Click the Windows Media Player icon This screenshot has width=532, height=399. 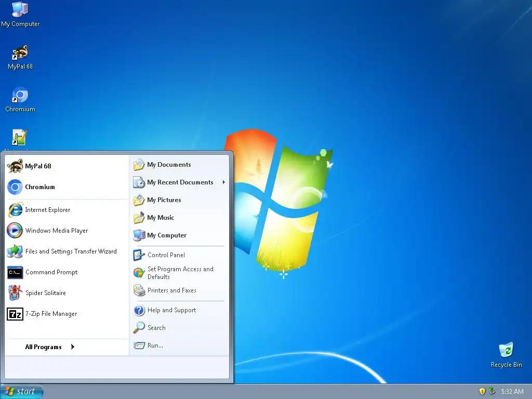pos(15,231)
